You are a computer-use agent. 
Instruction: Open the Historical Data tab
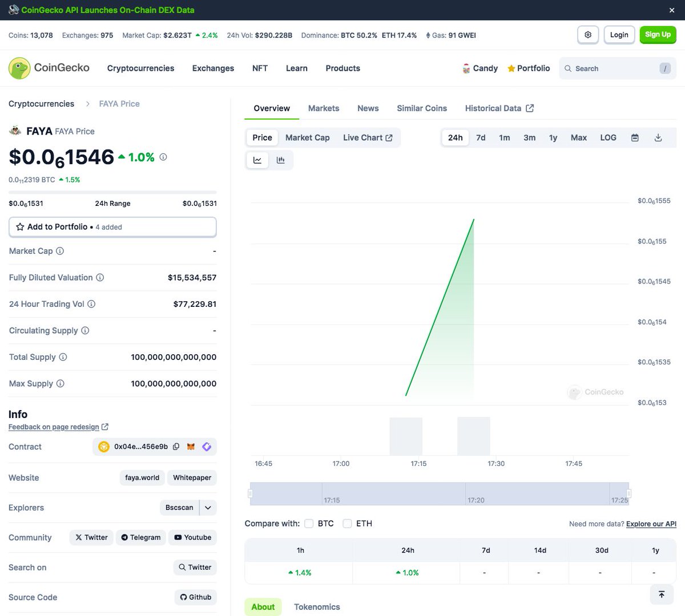click(x=499, y=108)
